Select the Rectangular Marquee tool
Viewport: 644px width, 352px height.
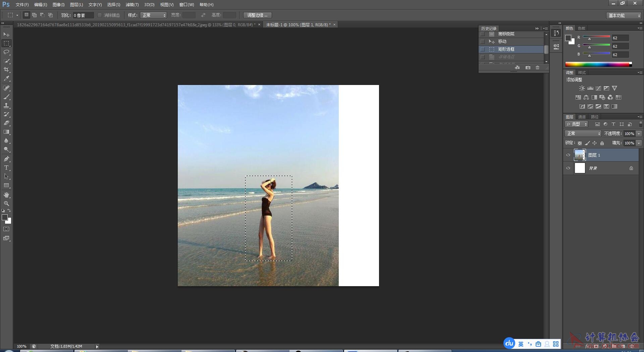pos(6,43)
